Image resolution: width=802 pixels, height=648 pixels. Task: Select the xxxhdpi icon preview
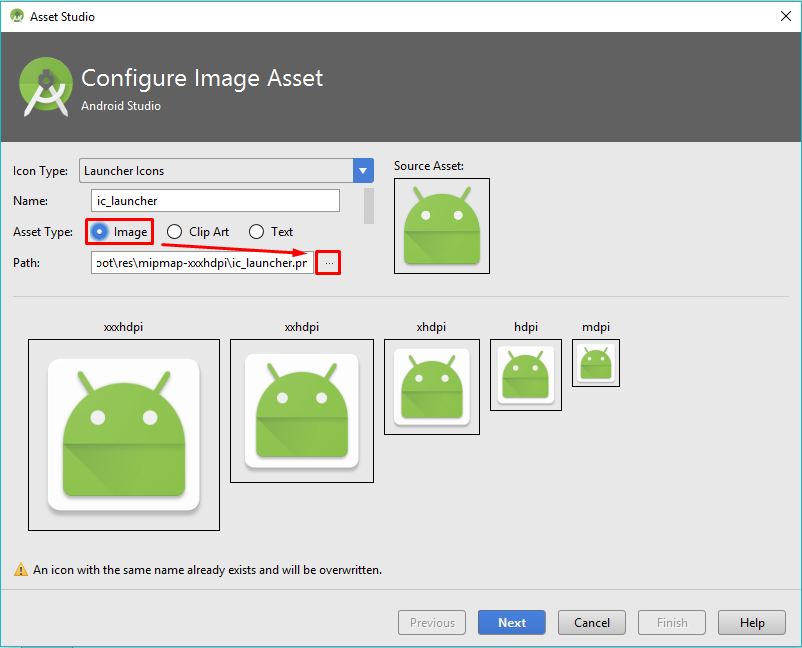coord(124,435)
